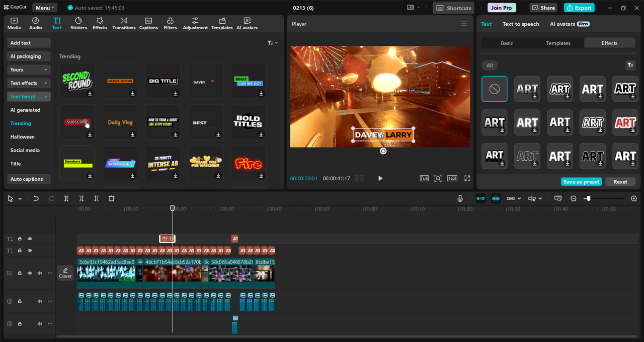Open the Player hamburger menu
Image resolution: width=644 pixels, height=342 pixels.
coord(464,24)
